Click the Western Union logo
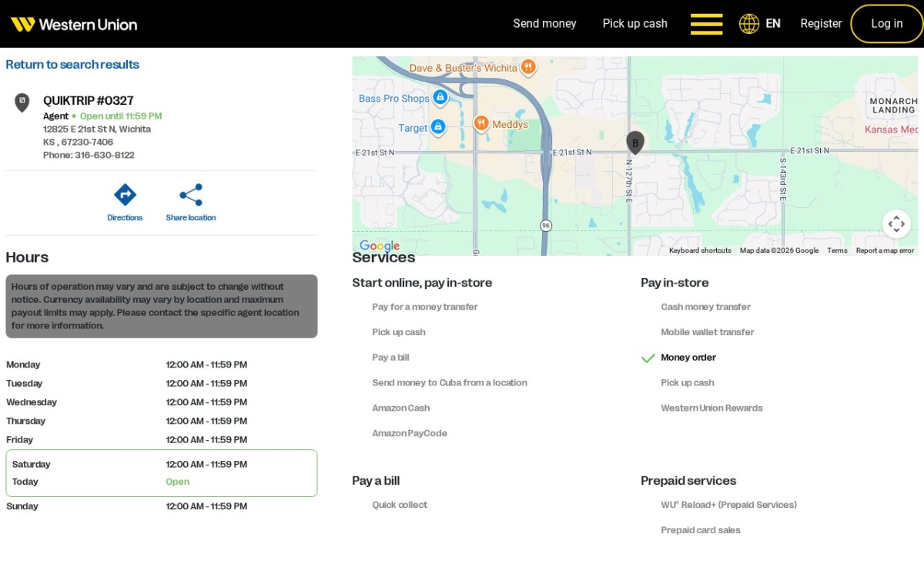Viewport: 924px width, 578px height. tap(74, 24)
